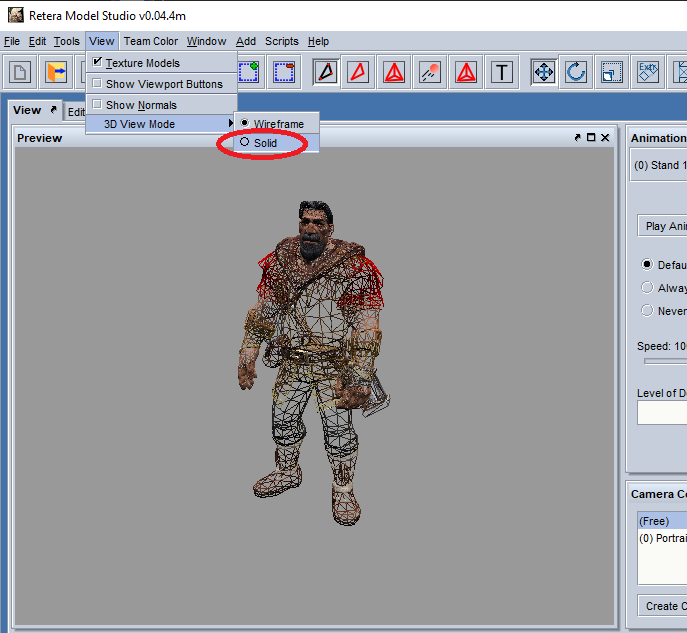Image resolution: width=687 pixels, height=633 pixels.
Task: Click the T text tool icon
Action: (502, 72)
